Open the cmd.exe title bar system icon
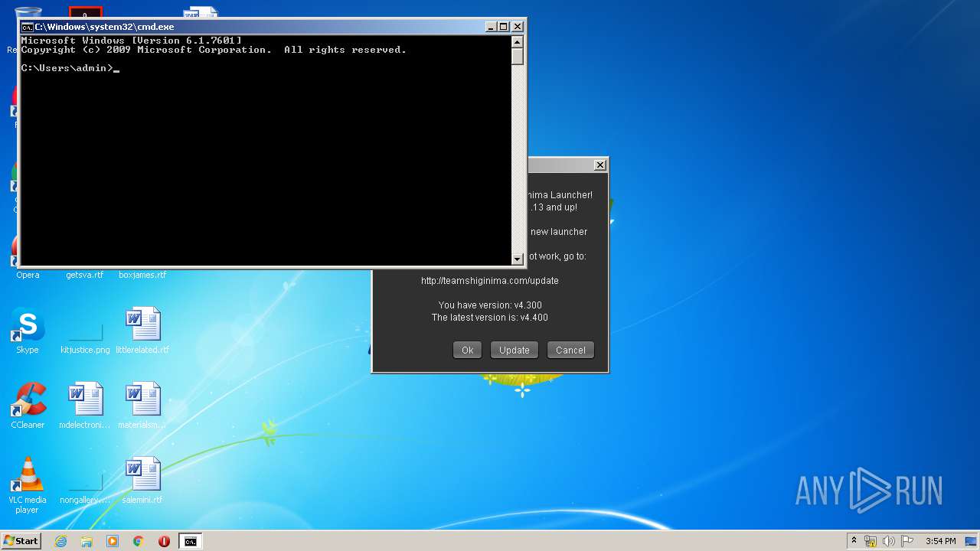The image size is (980, 551). pyautogui.click(x=27, y=27)
